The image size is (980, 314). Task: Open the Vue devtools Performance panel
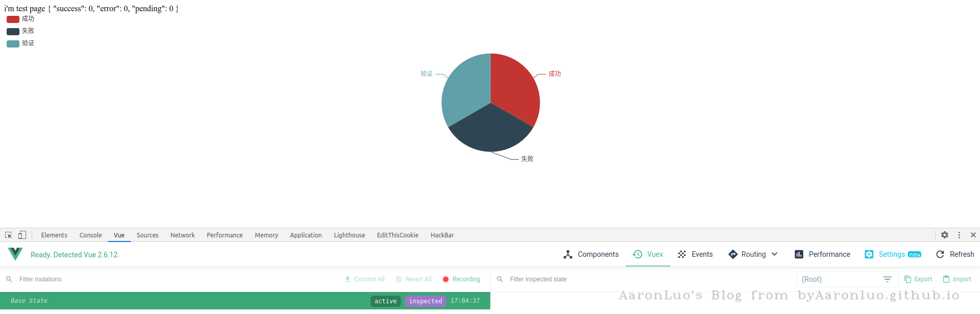click(823, 254)
